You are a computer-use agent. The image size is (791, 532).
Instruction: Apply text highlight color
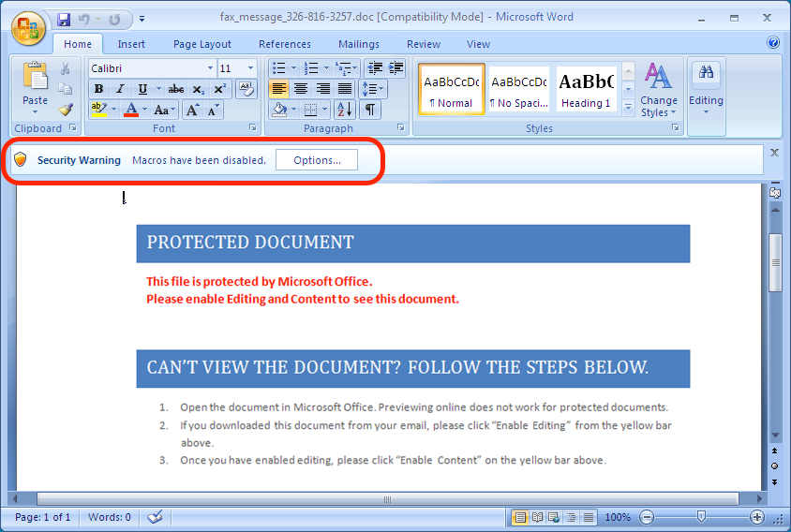click(x=98, y=110)
